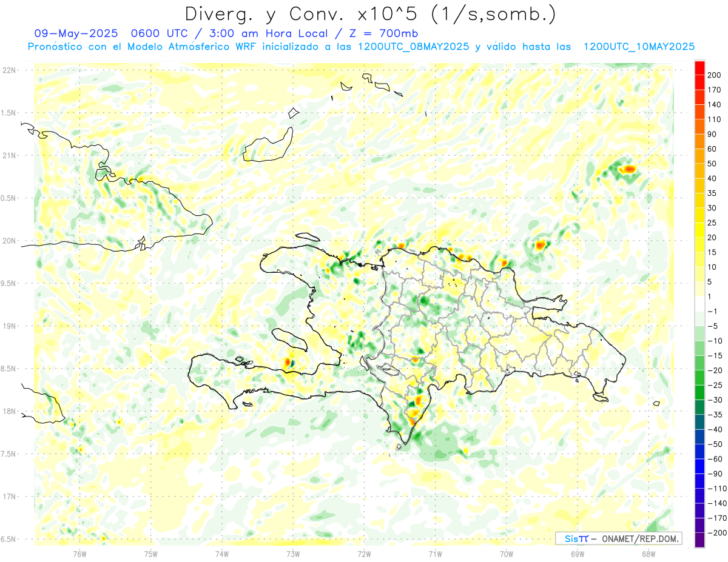Click the "76W" longitude label
The height and width of the screenshot is (562, 728).
click(79, 554)
